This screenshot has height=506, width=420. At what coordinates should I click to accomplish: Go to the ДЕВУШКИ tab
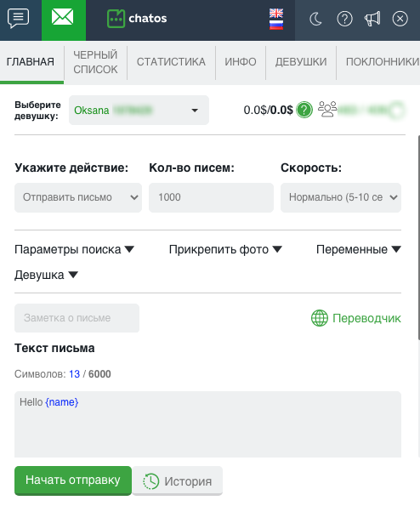[301, 61]
